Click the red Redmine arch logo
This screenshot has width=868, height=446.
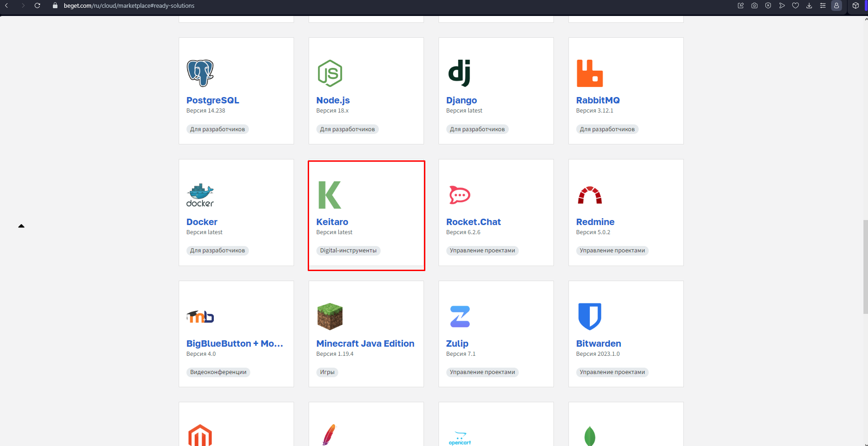click(590, 195)
